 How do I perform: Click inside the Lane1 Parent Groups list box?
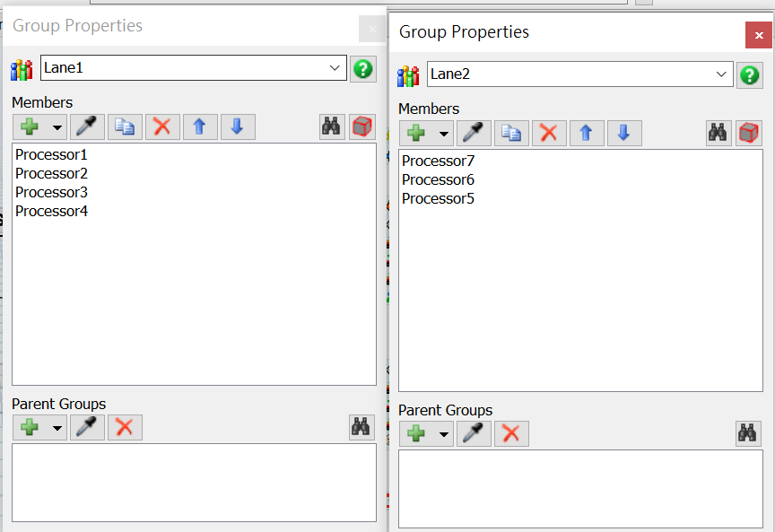tap(194, 482)
